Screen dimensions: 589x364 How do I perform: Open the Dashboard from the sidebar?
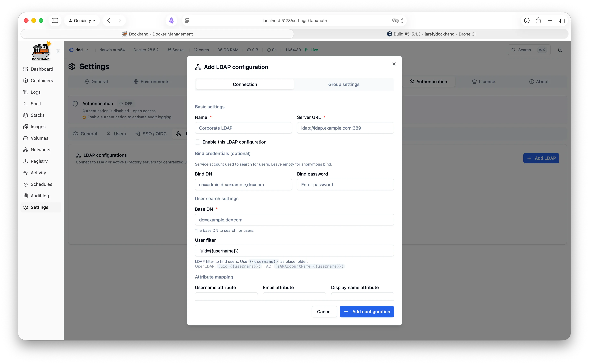[x=42, y=69]
